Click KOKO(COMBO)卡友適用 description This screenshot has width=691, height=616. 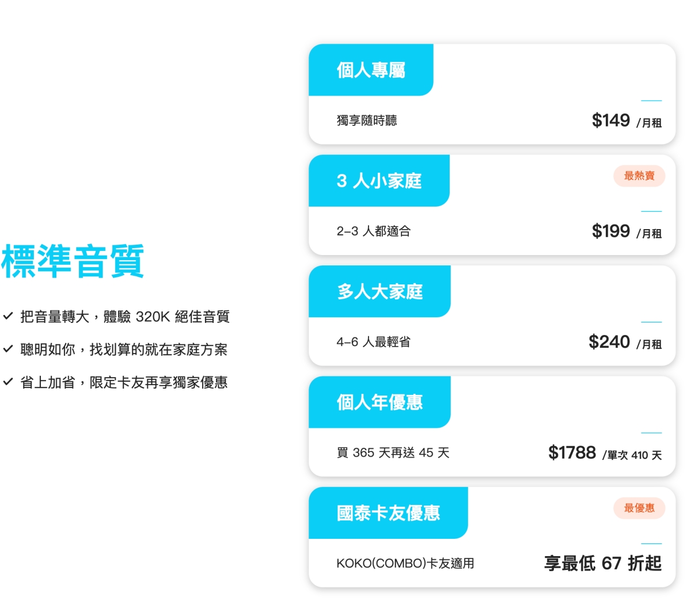click(x=405, y=564)
